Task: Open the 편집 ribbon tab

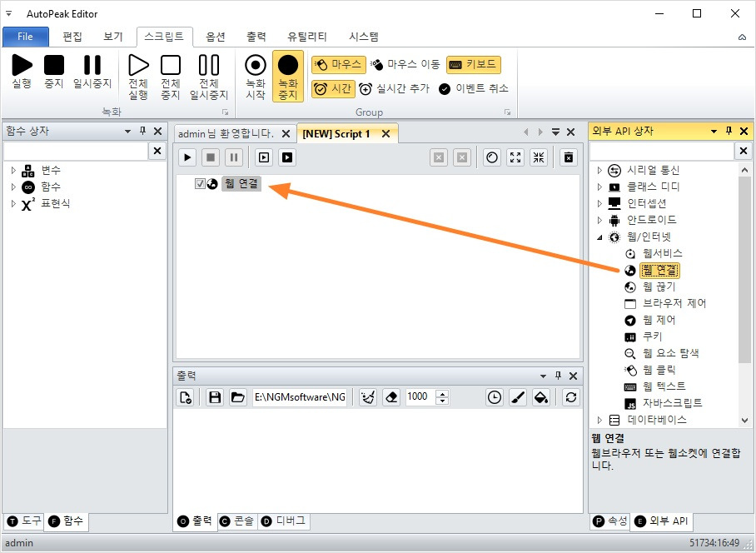Action: [x=72, y=37]
